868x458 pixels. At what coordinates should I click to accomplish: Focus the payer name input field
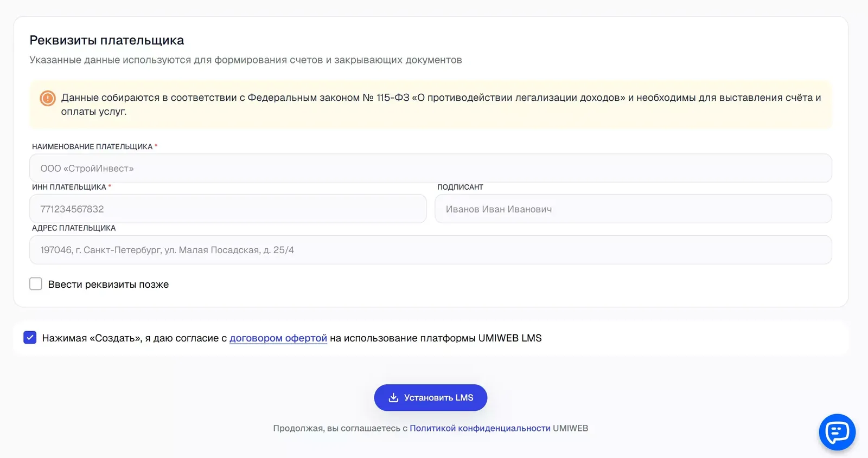point(431,168)
